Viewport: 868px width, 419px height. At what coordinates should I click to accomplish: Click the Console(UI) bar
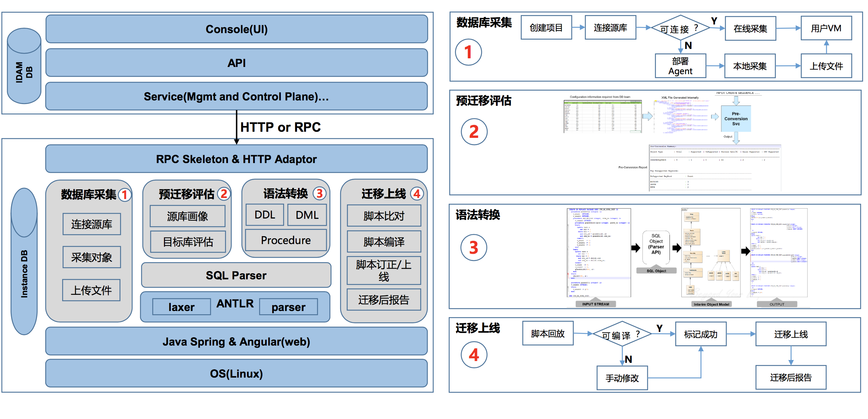(x=237, y=29)
